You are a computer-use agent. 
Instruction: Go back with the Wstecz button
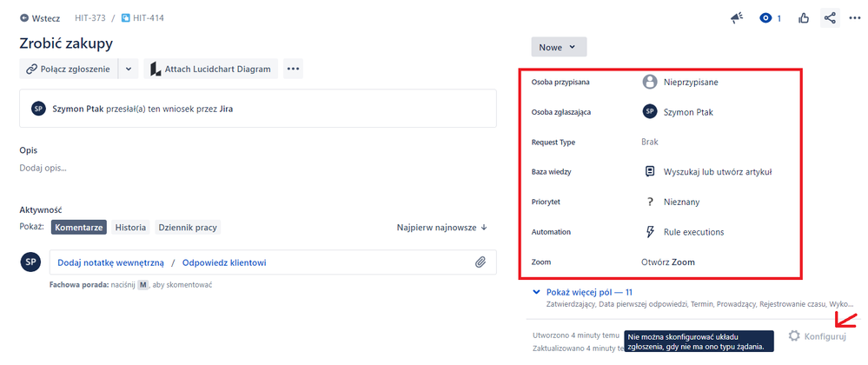[x=40, y=18]
